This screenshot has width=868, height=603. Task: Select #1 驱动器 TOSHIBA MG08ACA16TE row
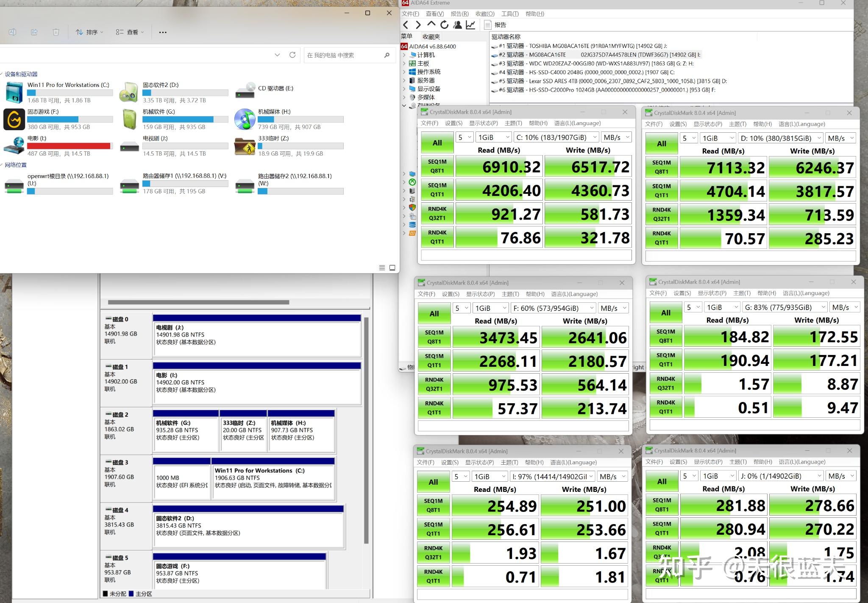click(x=579, y=46)
